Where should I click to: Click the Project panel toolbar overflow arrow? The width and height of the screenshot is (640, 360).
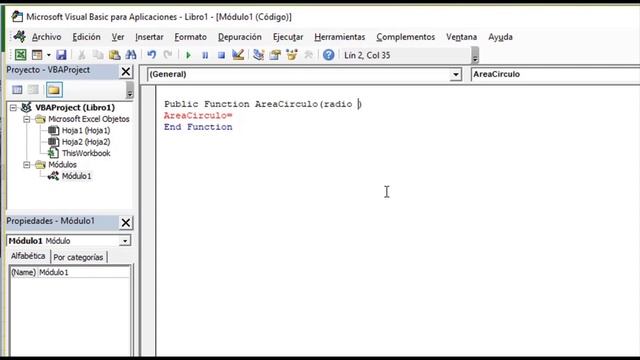pos(130,90)
